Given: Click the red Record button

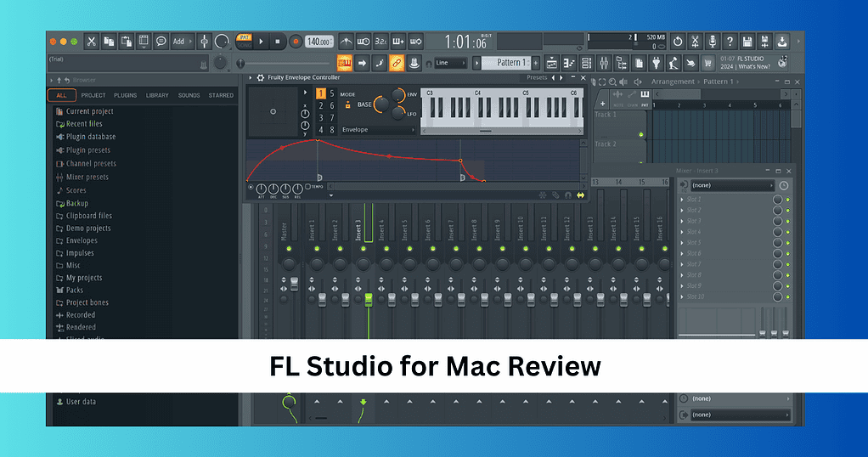Looking at the screenshot, I should 296,41.
